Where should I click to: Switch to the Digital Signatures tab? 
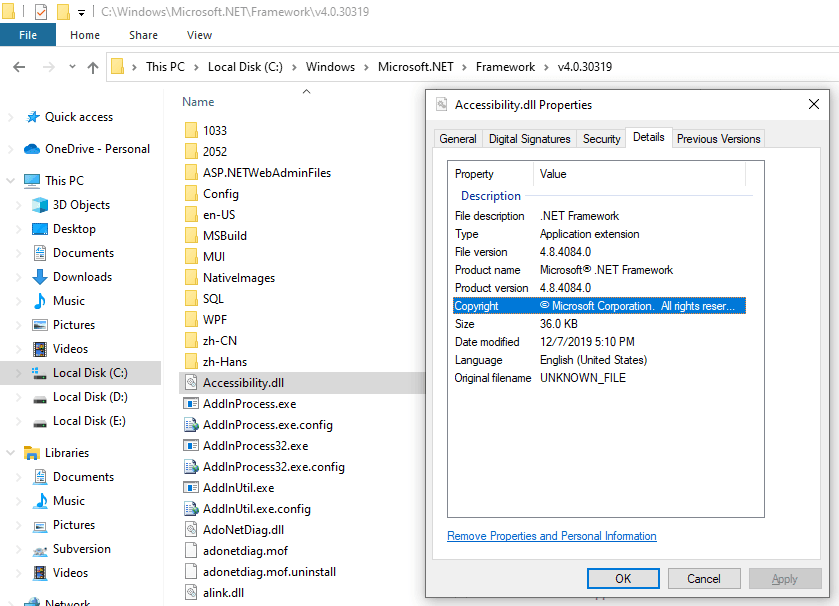(x=530, y=139)
